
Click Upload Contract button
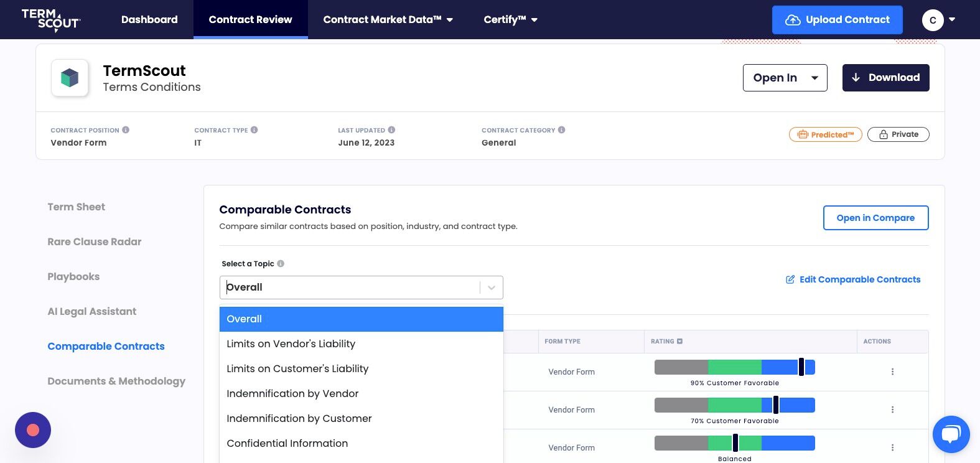[x=838, y=20]
